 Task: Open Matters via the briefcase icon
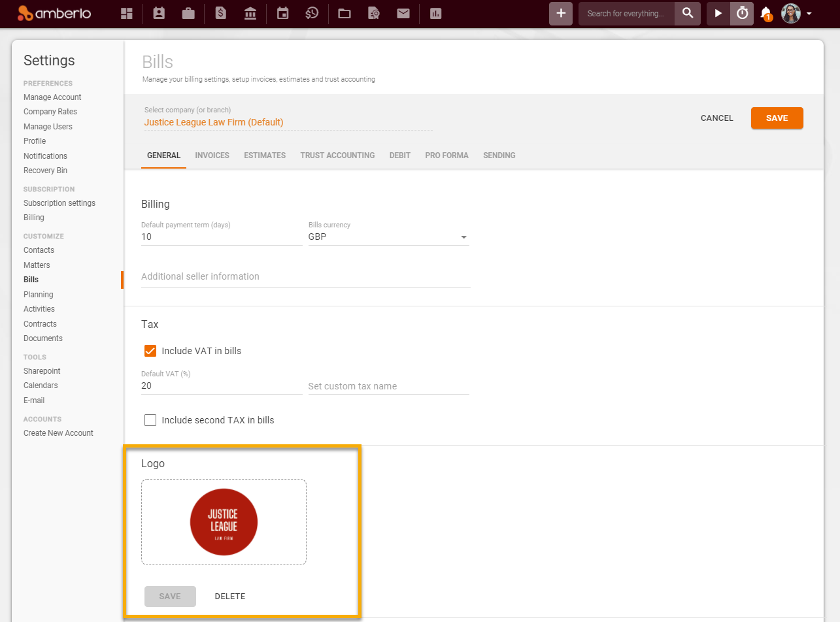pyautogui.click(x=188, y=13)
